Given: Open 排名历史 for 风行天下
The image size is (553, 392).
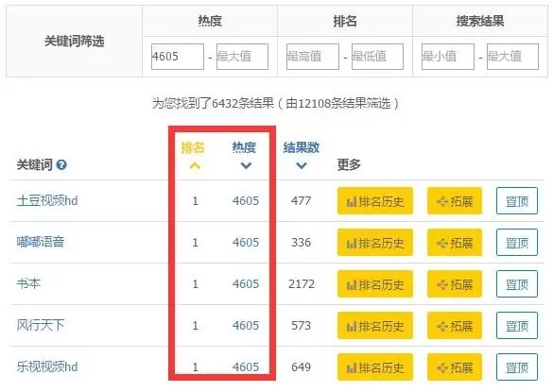Looking at the screenshot, I should point(375,325).
